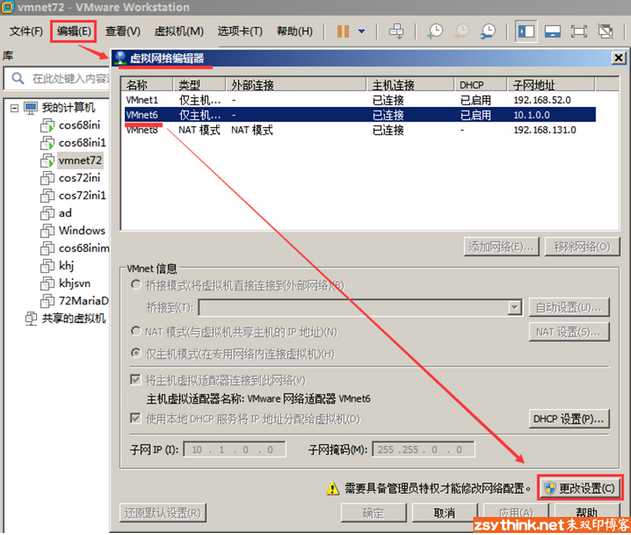This screenshot has height=535, width=631.
Task: Click the DHCP column header
Action: point(480,85)
